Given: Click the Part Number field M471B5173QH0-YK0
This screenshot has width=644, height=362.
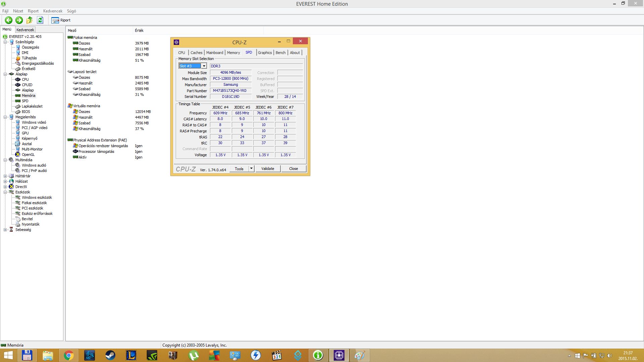Looking at the screenshot, I should (x=230, y=90).
